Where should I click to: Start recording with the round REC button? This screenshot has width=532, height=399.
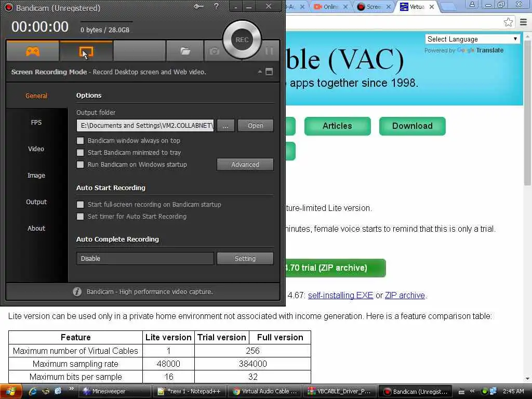[242, 39]
